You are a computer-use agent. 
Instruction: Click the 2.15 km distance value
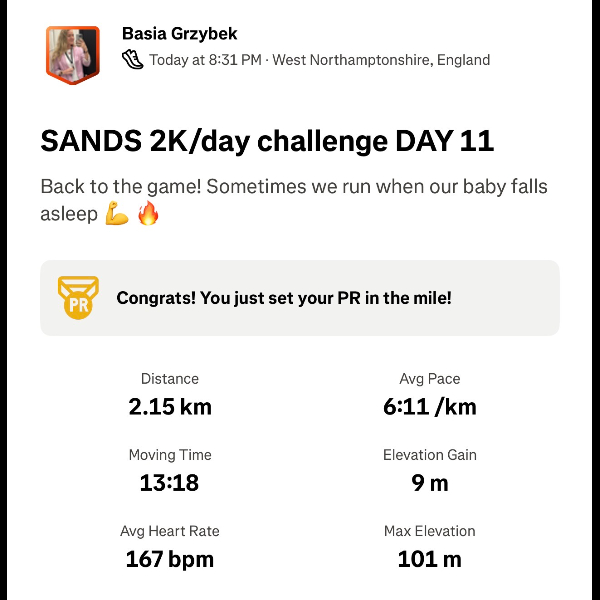point(170,406)
